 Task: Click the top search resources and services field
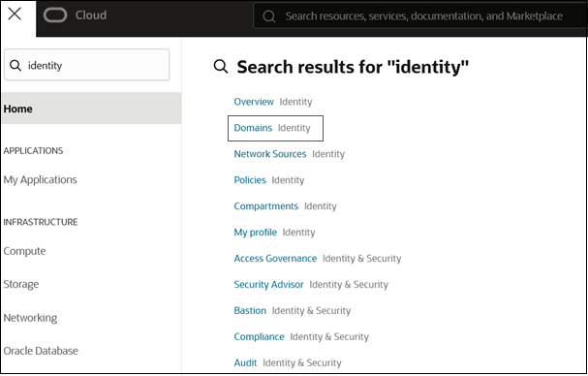tap(420, 16)
